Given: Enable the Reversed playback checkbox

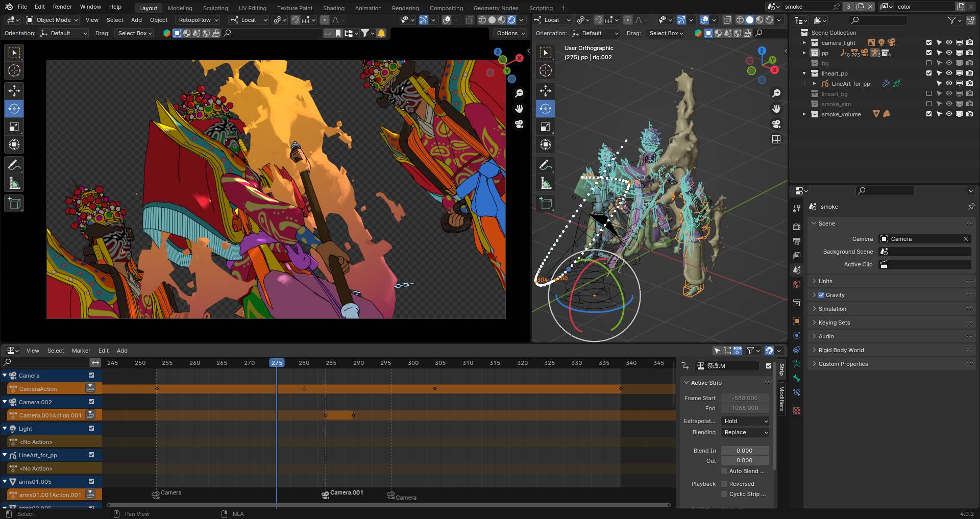Looking at the screenshot, I should click(x=724, y=484).
